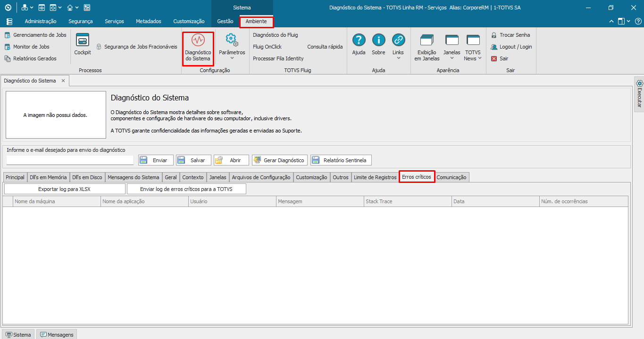The height and width of the screenshot is (339, 644).
Task: Open the Sistema panel at bottom
Action: (x=18, y=335)
